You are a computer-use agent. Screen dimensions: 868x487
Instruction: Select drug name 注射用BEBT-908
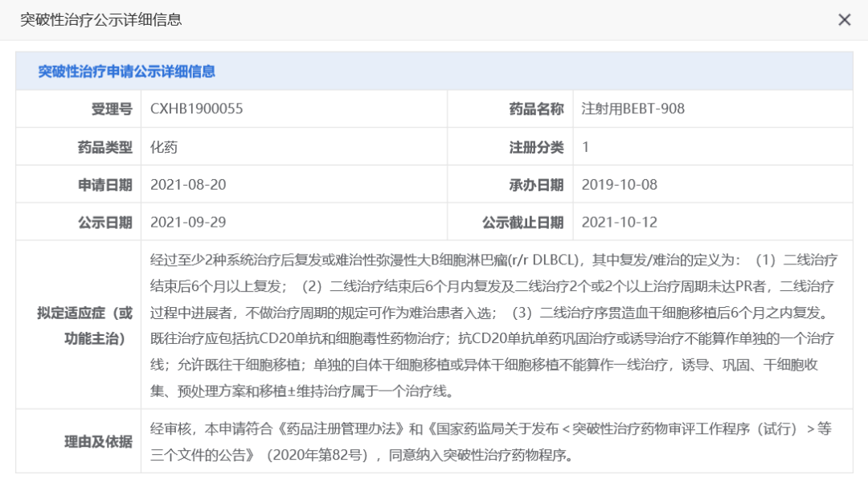pyautogui.click(x=633, y=108)
